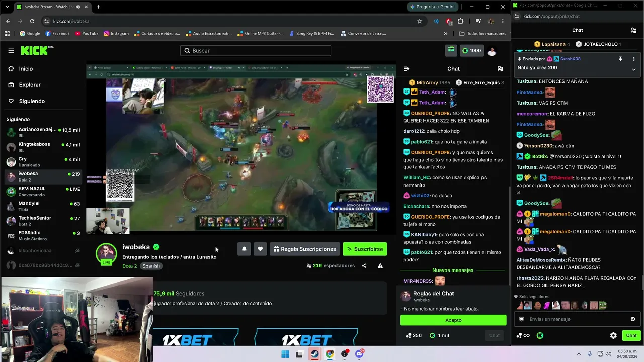
Task: Click the iwobeka profile avatar below video
Action: click(106, 254)
